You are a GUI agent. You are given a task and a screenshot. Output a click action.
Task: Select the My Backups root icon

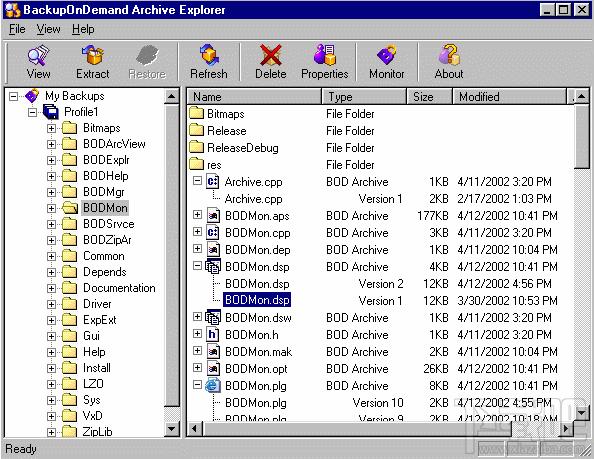pyautogui.click(x=31, y=96)
